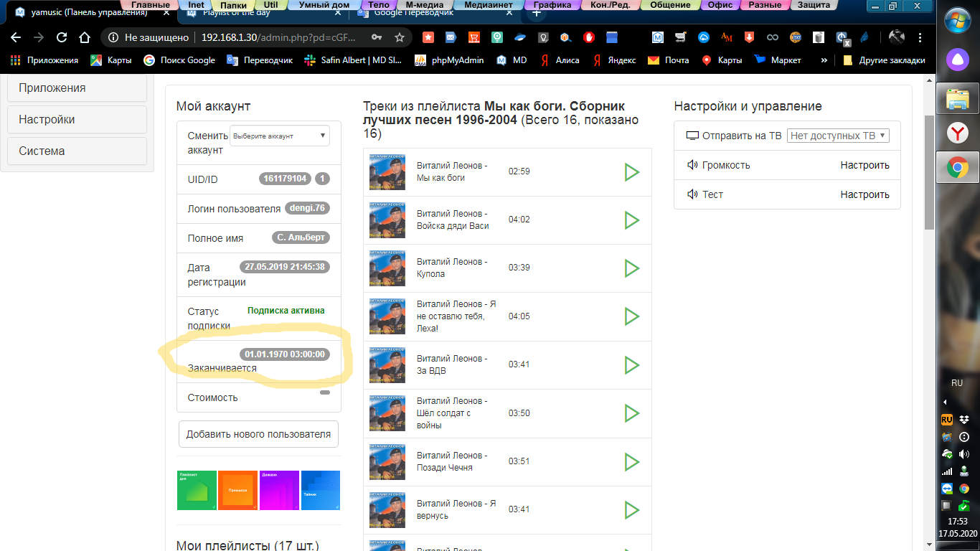Open the orange 'Премьера' playlist tile

coord(237,490)
